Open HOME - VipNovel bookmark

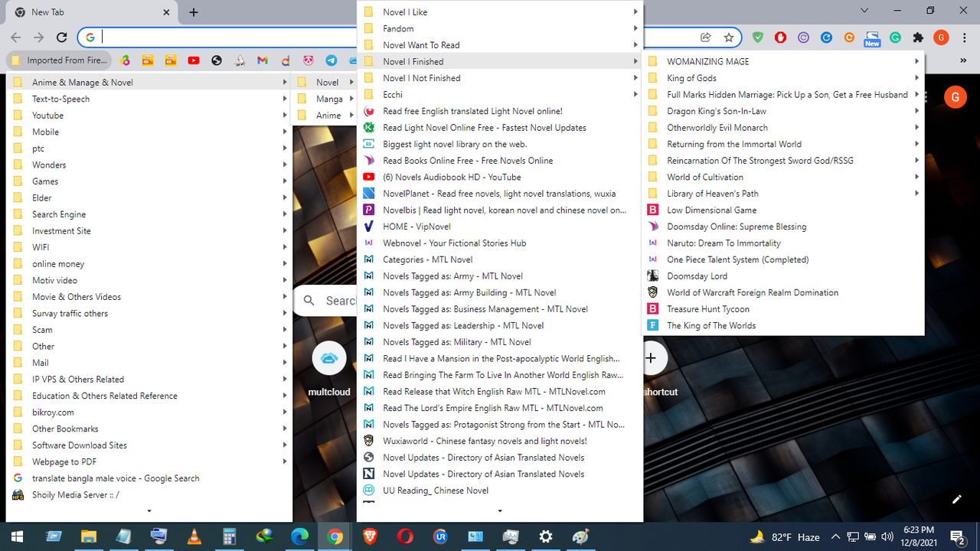500,227
